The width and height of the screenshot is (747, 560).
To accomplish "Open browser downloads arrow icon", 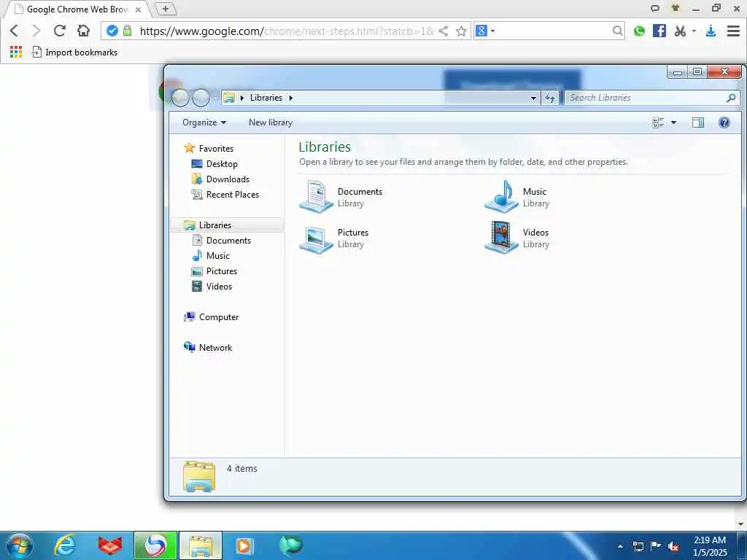I will coord(711,31).
